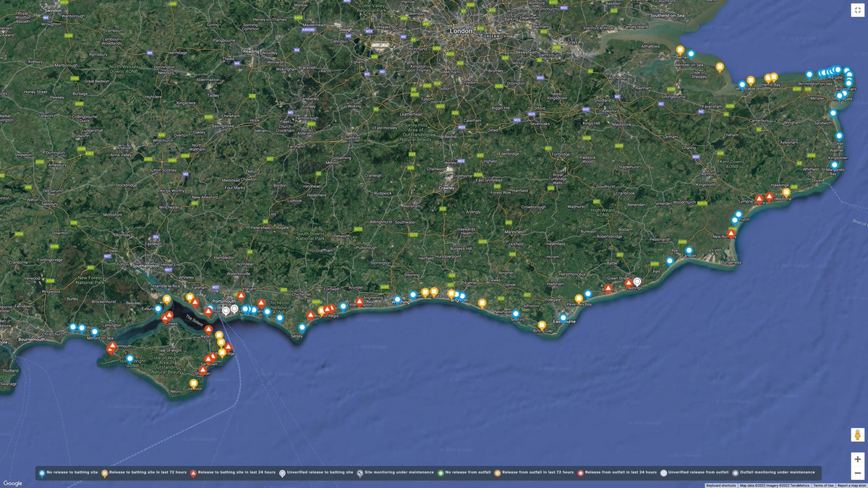Click legend 'Release from outfall in last 24 hours'
The width and height of the screenshot is (868, 488).
618,472
